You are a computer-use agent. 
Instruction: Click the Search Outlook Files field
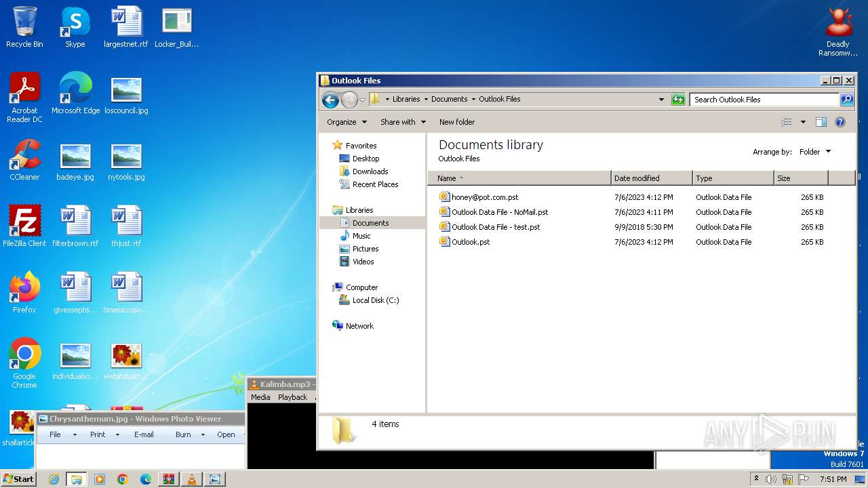pos(764,100)
